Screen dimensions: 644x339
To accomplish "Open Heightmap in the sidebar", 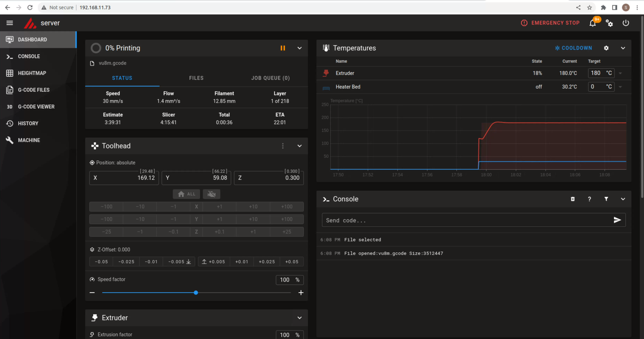I will (32, 73).
